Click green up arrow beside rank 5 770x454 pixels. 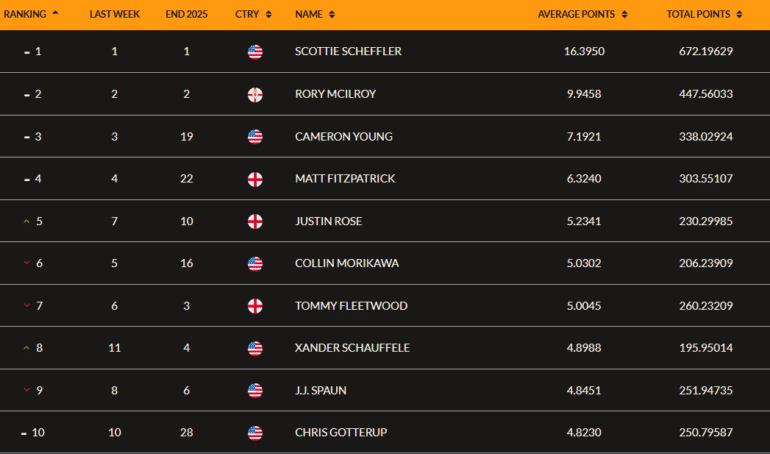[x=27, y=221]
